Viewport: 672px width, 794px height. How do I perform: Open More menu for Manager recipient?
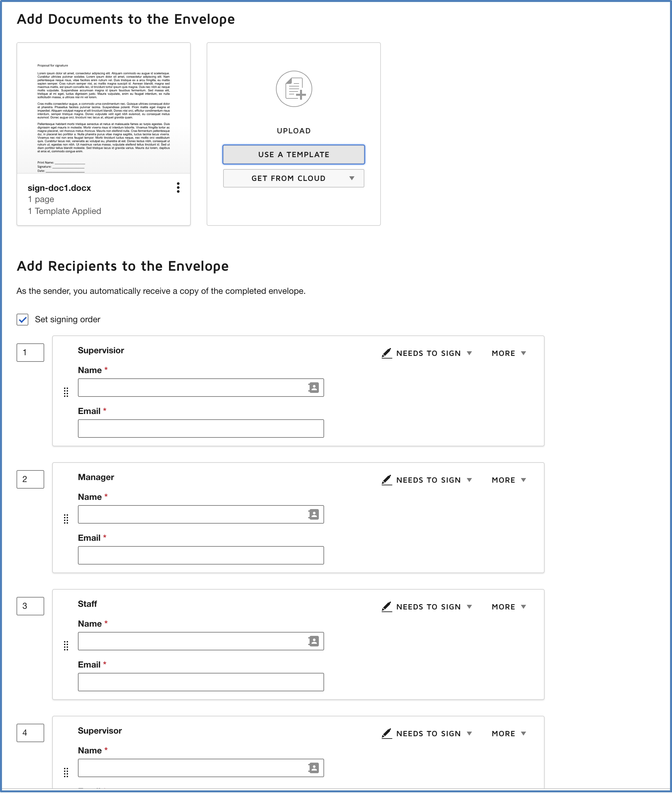509,480
